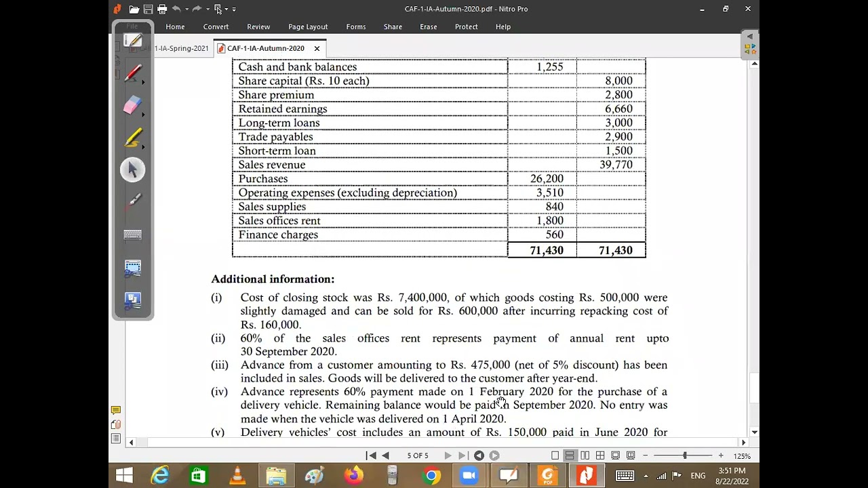Click the zoom slider handle

685,455
